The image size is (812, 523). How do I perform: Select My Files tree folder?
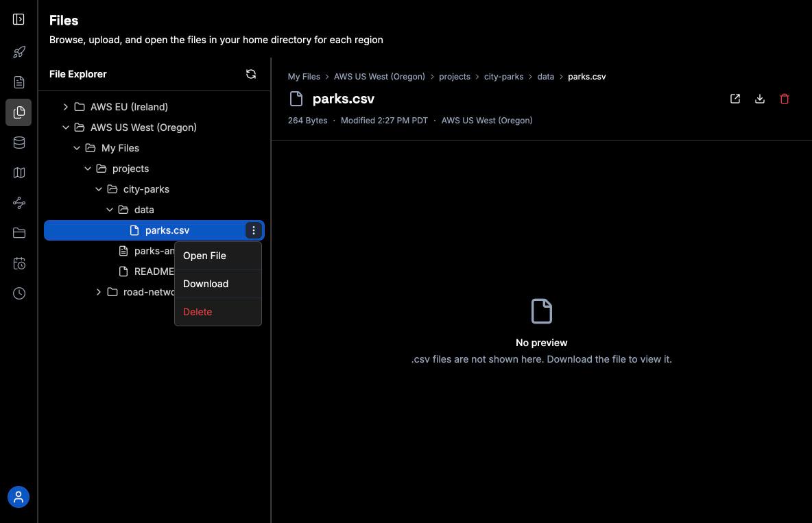tap(154, 148)
